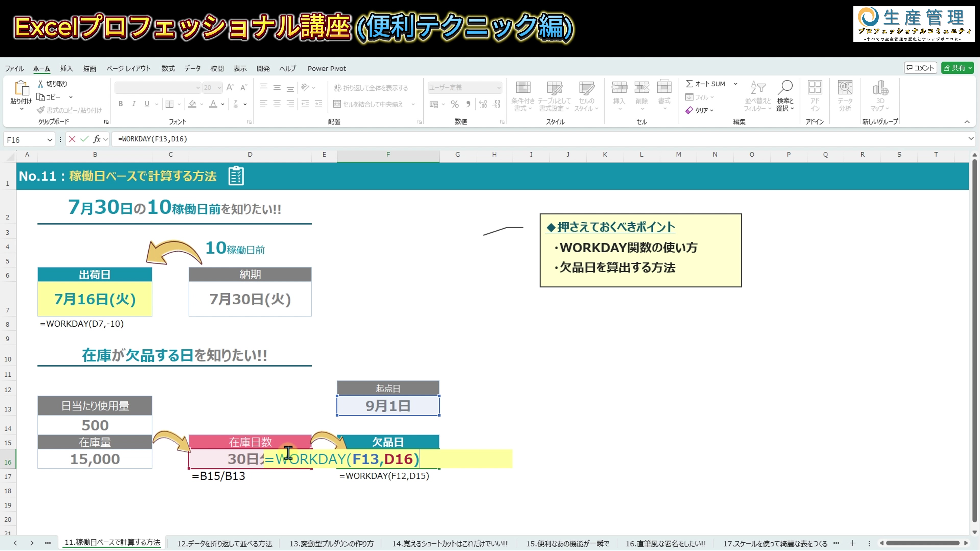Click the 3D Map icon
This screenshot has height=551, width=980.
click(x=880, y=87)
